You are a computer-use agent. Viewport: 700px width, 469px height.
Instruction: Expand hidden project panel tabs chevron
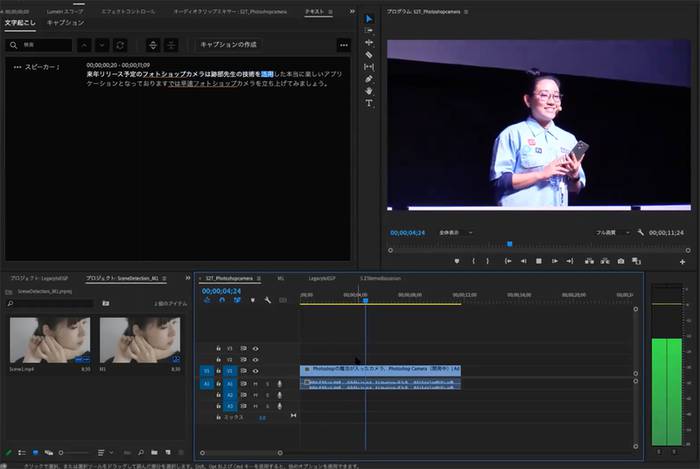tap(188, 278)
